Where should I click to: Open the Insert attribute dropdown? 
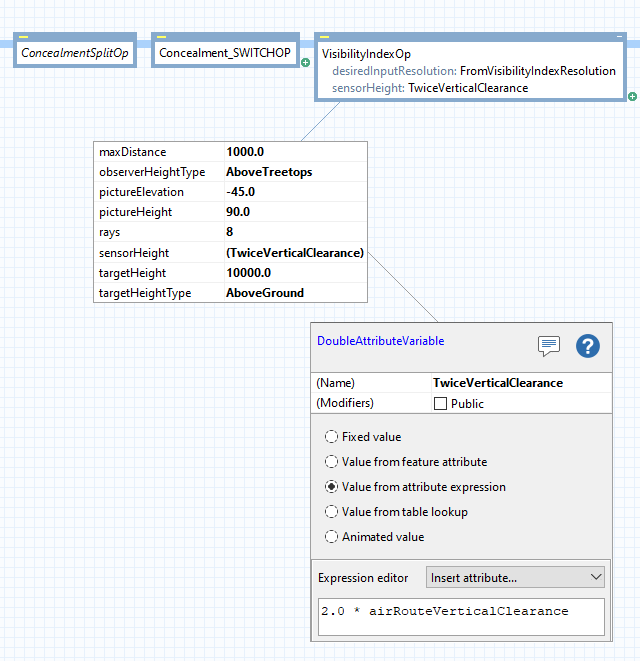tap(516, 577)
